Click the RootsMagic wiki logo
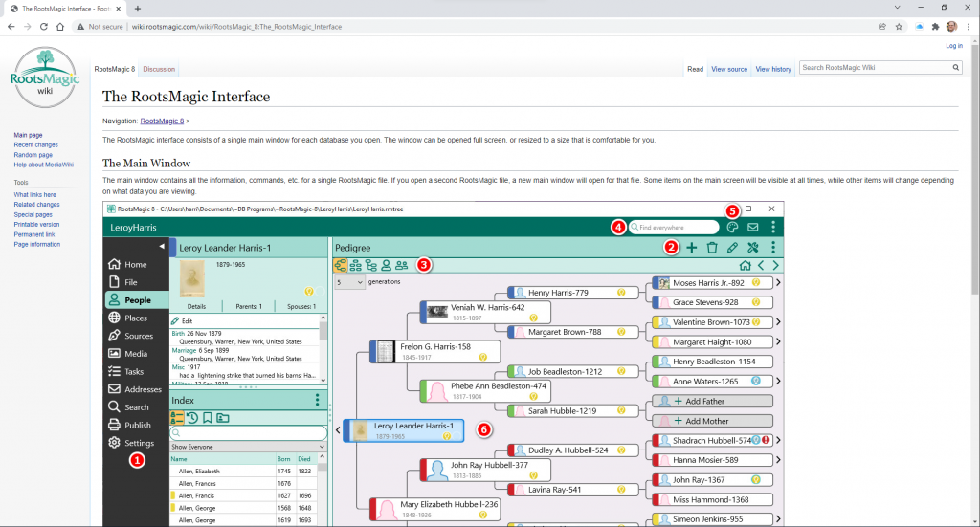Image resolution: width=980 pixels, height=527 pixels. point(45,78)
